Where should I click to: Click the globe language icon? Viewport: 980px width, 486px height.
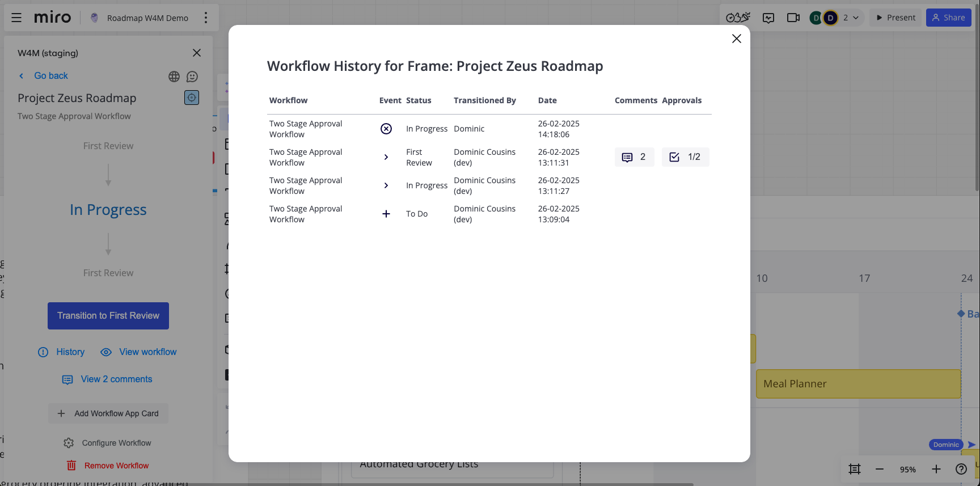174,77
